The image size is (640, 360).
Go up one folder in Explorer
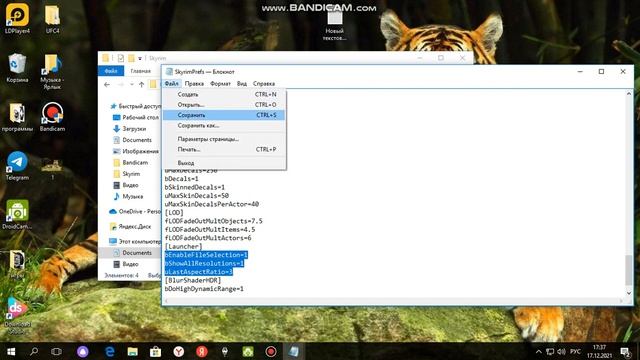pos(141,84)
